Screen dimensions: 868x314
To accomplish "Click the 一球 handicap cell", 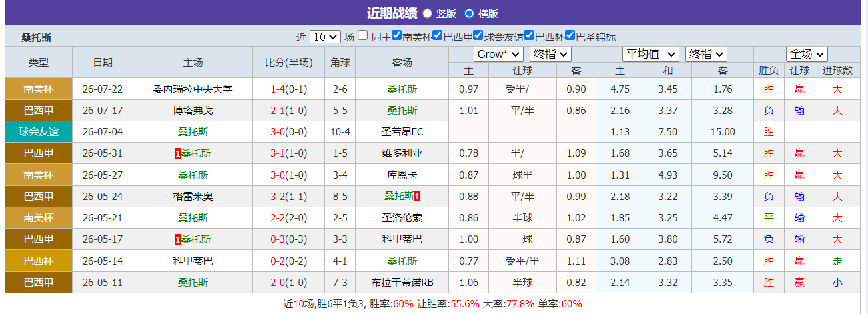I will pyautogui.click(x=522, y=239).
